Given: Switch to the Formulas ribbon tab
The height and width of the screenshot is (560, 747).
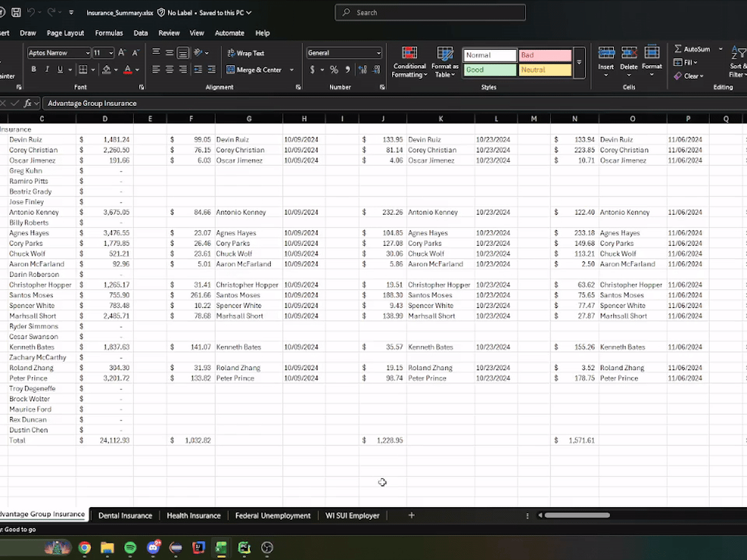Looking at the screenshot, I should point(109,33).
